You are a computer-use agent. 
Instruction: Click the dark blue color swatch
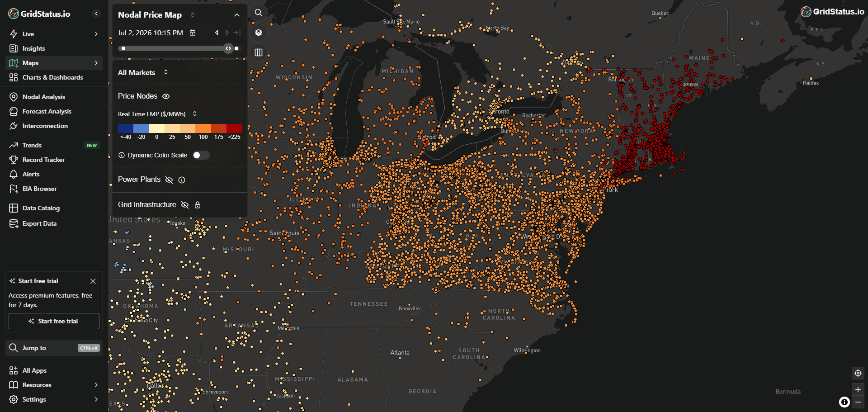126,128
